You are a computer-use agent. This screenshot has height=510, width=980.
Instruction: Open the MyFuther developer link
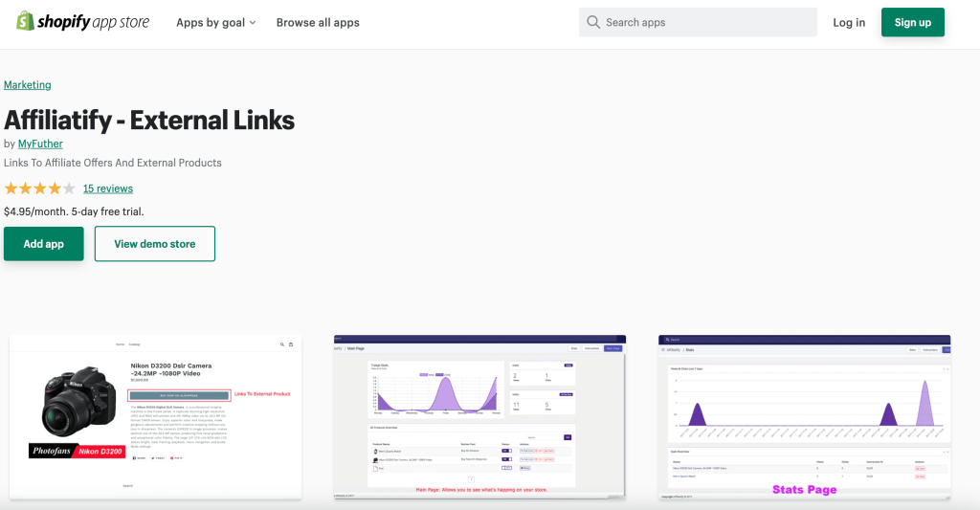click(40, 144)
